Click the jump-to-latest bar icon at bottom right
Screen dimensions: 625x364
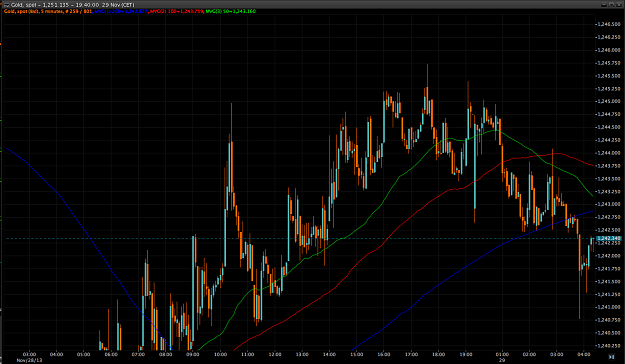611,357
